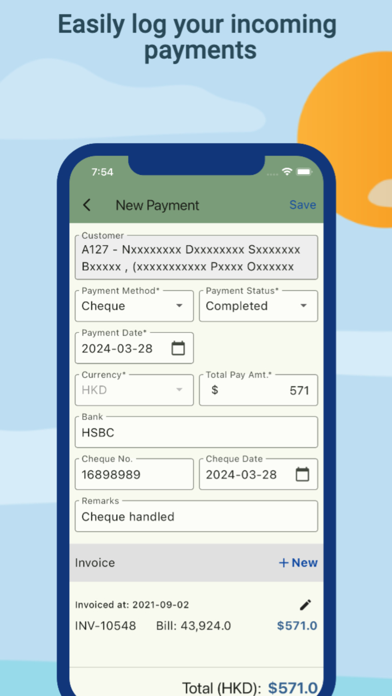Select the invoice amount $571.0
The width and height of the screenshot is (392, 696).
[x=297, y=626]
